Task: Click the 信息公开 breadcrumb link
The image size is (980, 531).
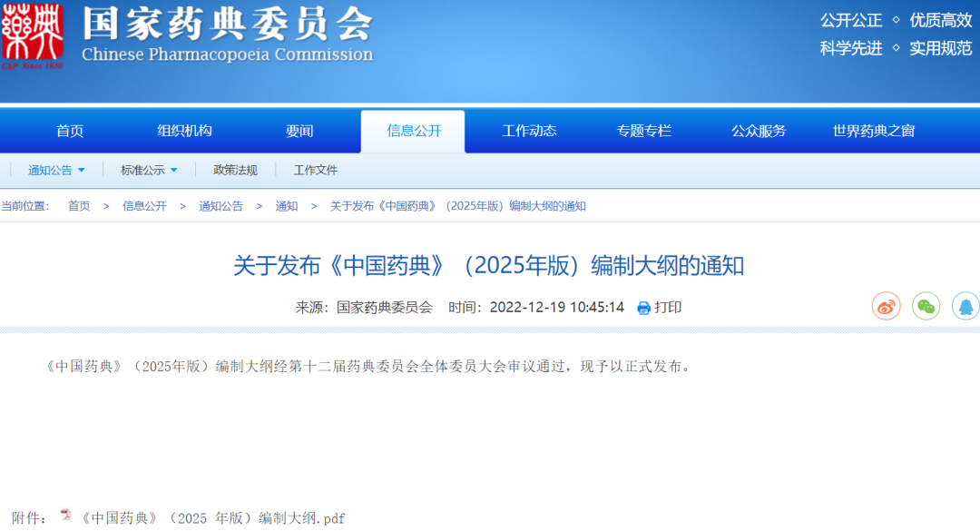Action: pos(144,206)
